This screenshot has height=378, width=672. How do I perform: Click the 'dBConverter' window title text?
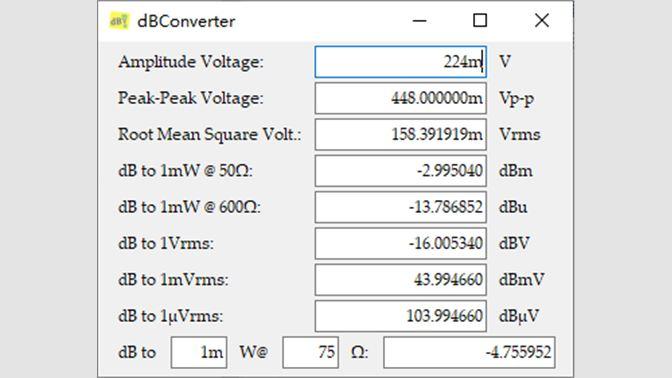pos(186,21)
